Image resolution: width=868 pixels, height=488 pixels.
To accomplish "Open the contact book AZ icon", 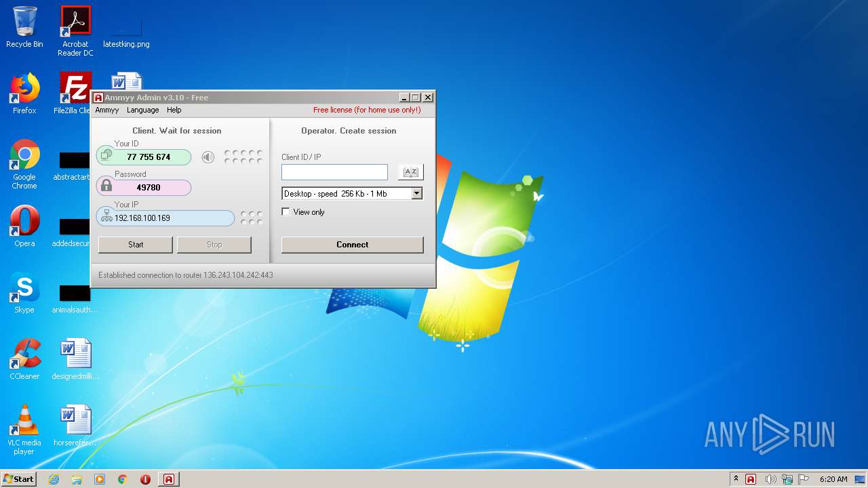I will 411,172.
